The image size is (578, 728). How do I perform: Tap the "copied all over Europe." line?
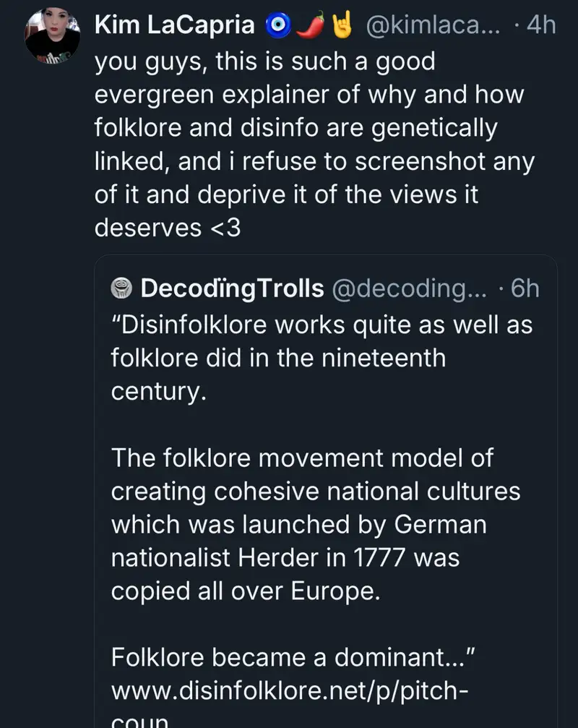point(245,591)
